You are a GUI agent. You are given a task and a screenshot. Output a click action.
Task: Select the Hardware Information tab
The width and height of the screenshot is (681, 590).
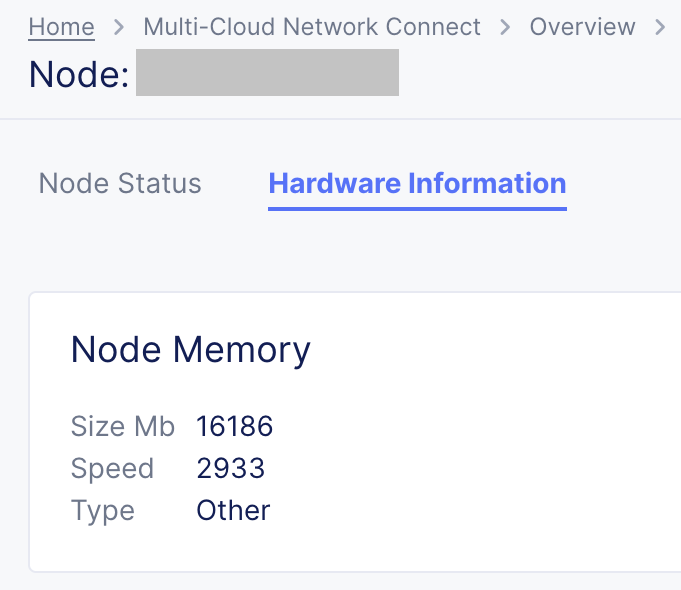pos(417,184)
